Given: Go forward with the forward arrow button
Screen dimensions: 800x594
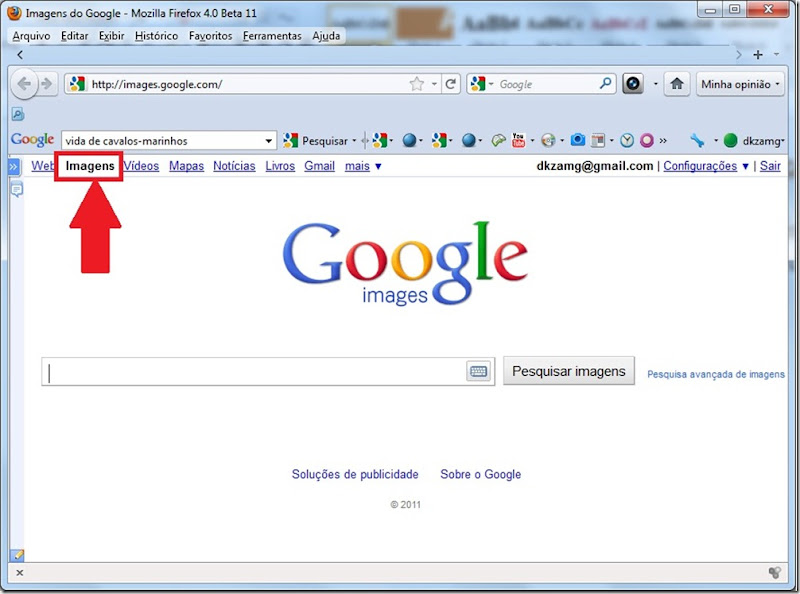Looking at the screenshot, I should (47, 84).
